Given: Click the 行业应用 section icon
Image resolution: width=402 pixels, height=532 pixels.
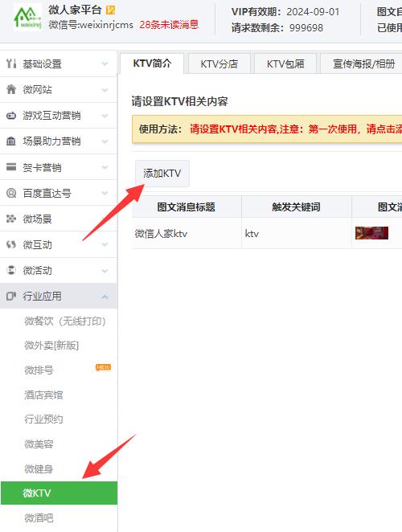Looking at the screenshot, I should pyautogui.click(x=11, y=297).
